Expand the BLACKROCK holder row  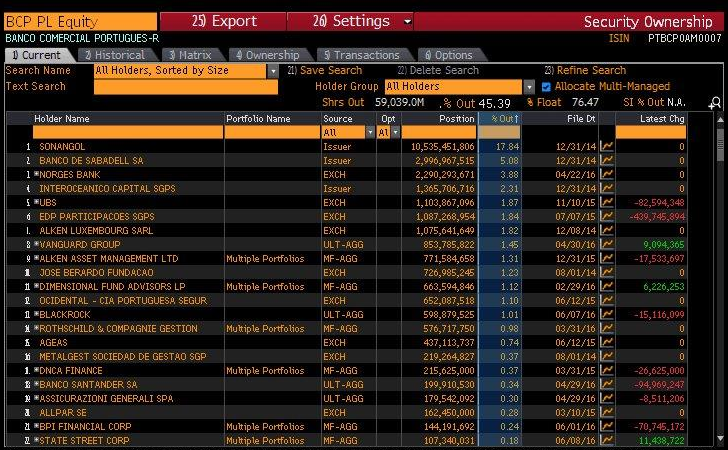coord(36,314)
